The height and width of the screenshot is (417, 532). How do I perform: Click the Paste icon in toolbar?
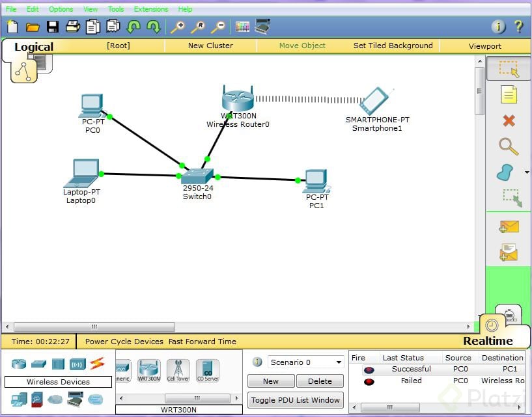(x=113, y=26)
